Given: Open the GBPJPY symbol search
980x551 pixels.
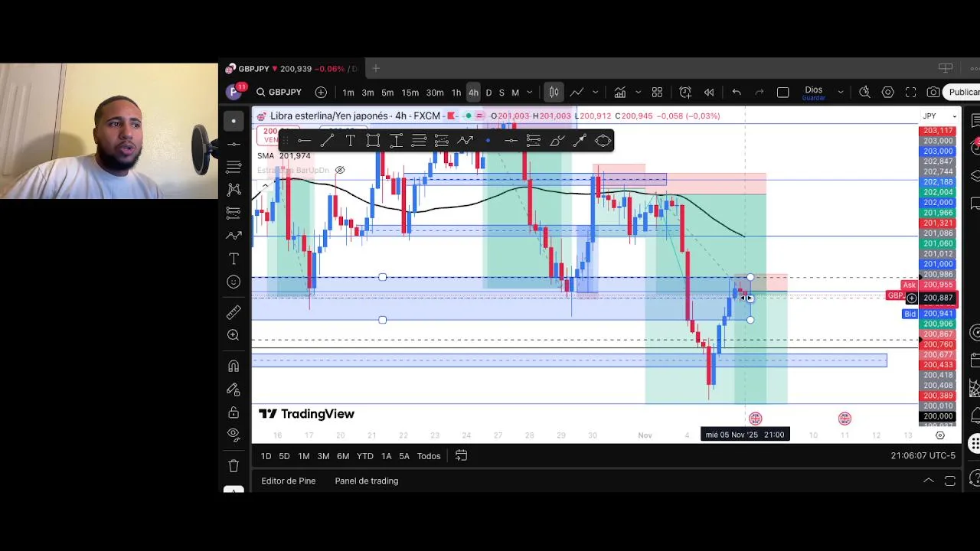Looking at the screenshot, I should [279, 93].
